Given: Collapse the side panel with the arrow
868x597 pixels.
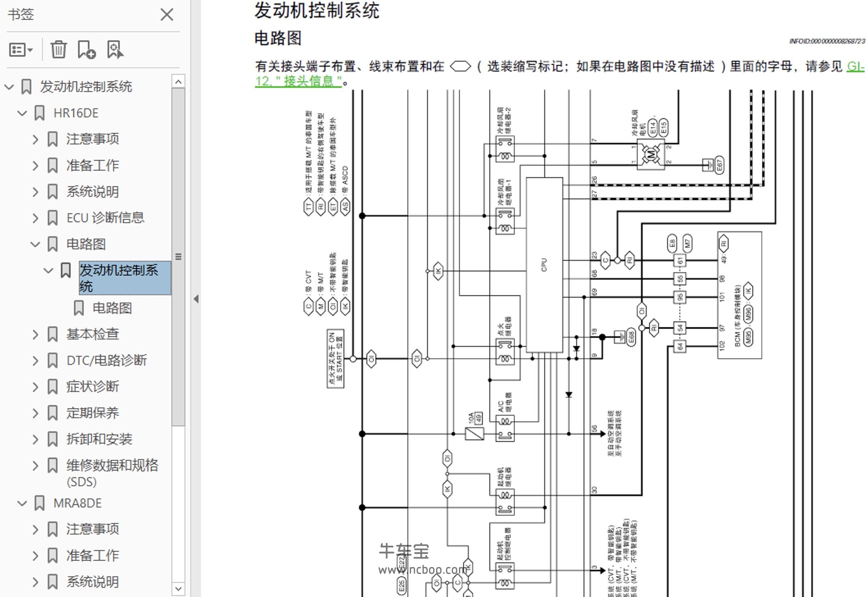Looking at the screenshot, I should point(196,299).
